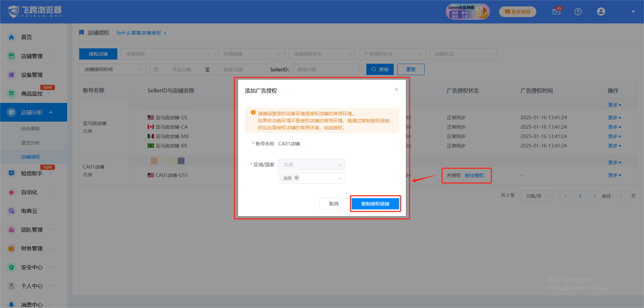Click the SellerID search input field

326,69
